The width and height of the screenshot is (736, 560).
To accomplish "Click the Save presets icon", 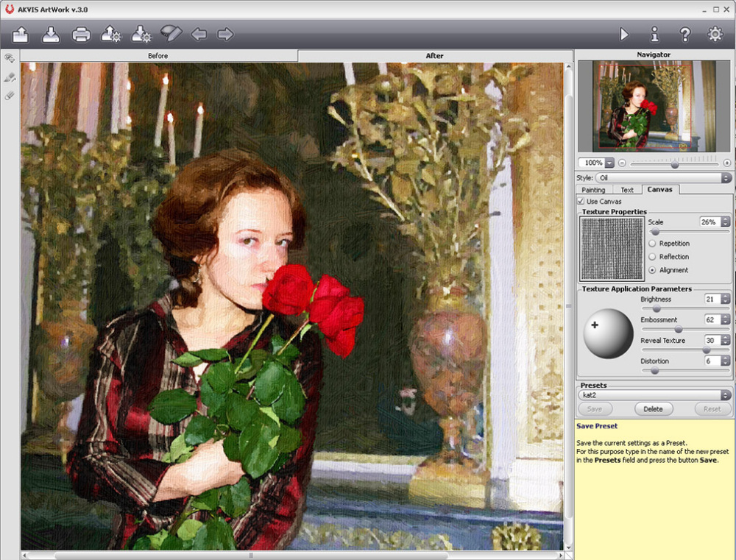I will (x=141, y=34).
